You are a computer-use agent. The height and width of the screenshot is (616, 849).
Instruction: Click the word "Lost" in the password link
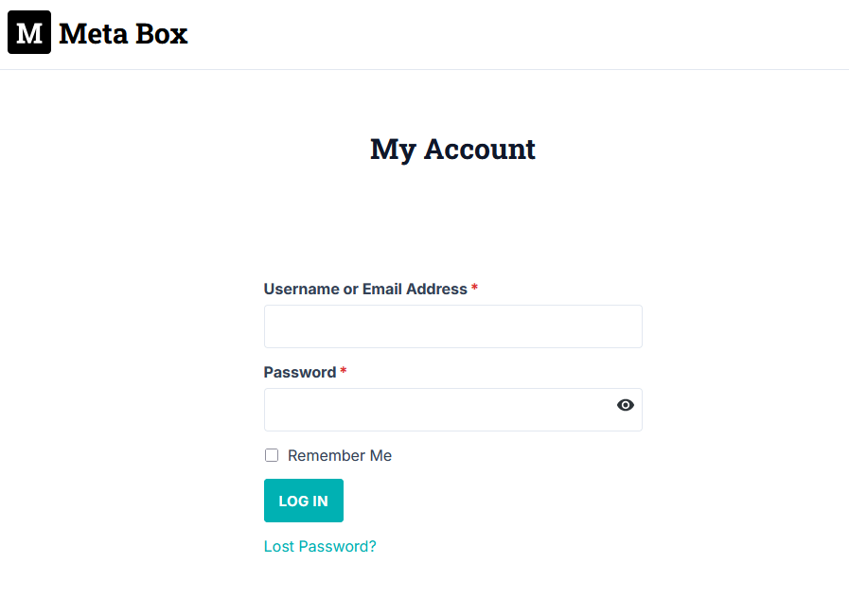click(280, 546)
